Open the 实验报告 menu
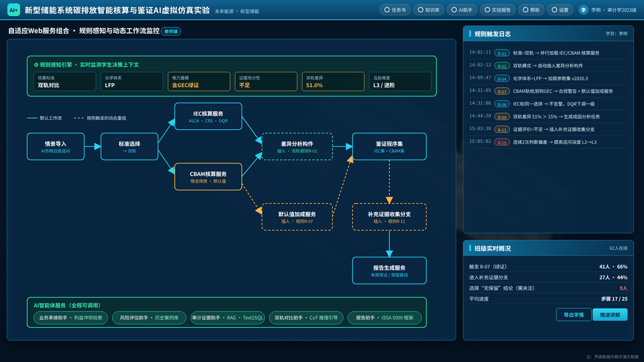Image resolution: width=644 pixels, height=362 pixels. (x=496, y=10)
